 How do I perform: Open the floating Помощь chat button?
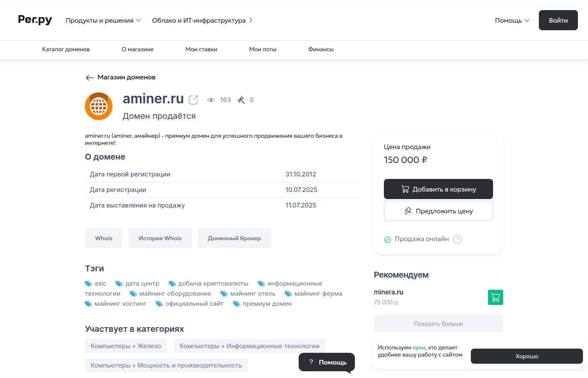[327, 362]
